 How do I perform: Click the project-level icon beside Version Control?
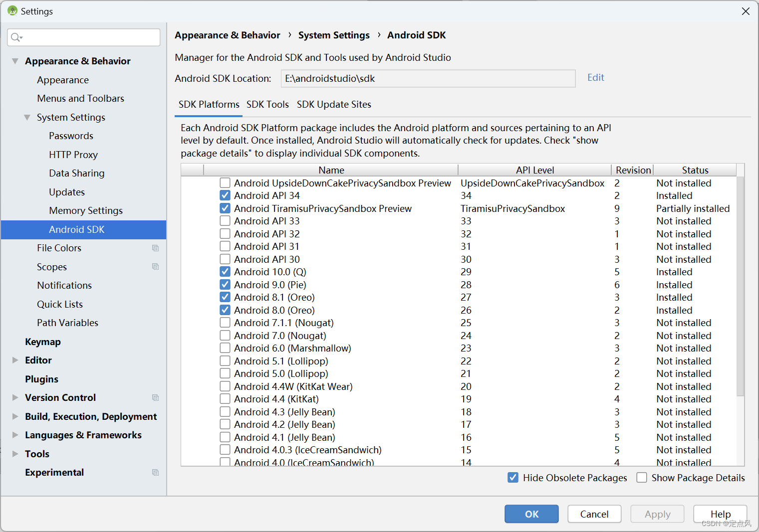(x=155, y=398)
